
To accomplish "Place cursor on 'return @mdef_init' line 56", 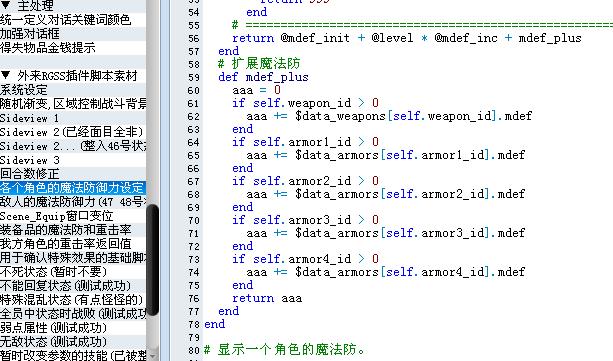I will coord(407,38).
